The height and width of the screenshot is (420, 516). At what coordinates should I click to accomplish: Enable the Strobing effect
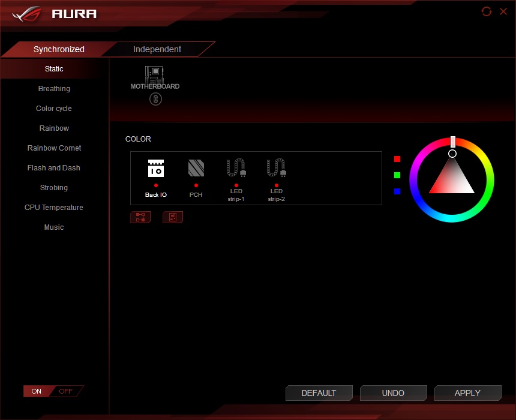click(54, 188)
